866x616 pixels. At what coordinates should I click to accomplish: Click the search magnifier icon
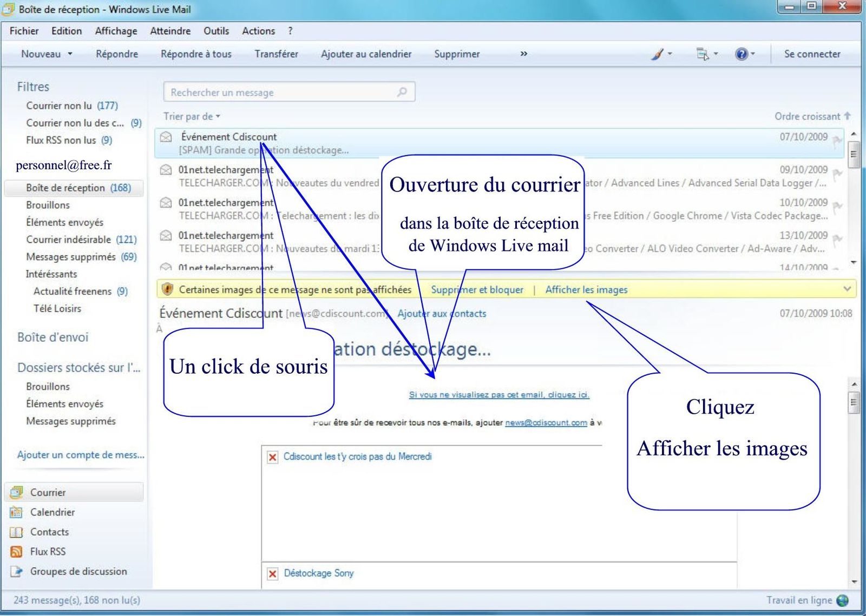[402, 92]
